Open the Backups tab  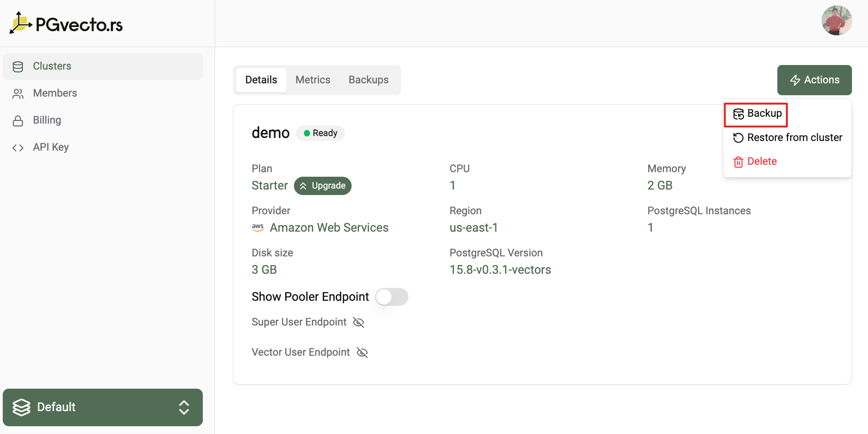point(368,80)
